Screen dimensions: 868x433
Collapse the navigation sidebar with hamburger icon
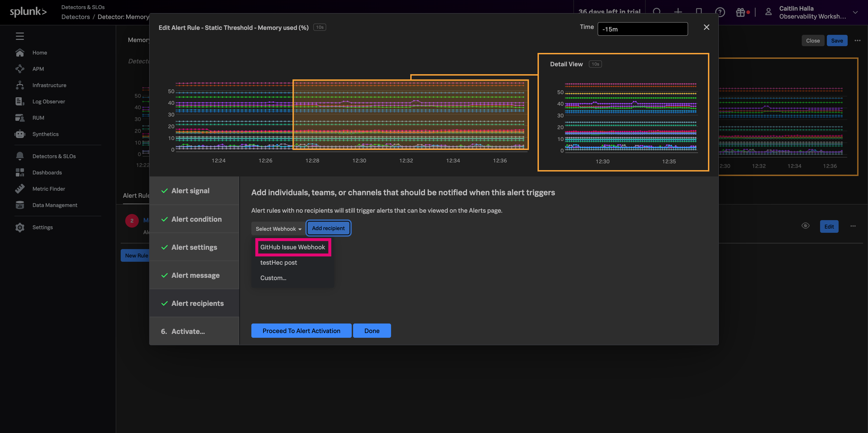point(20,36)
